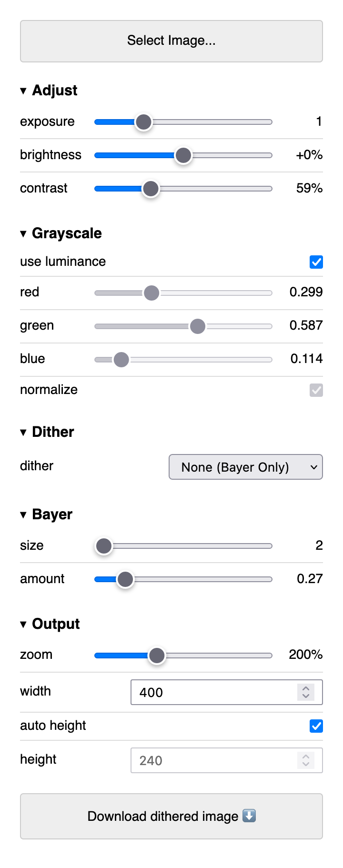Collapse the Dither section triangle
Screen dimensions: 343x868
click(23, 433)
